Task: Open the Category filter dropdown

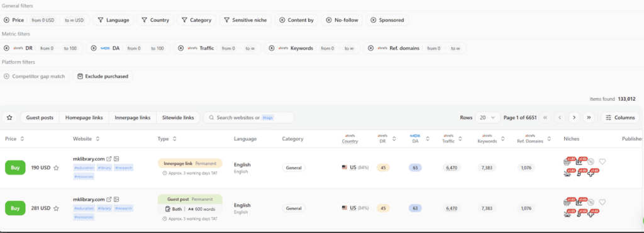Action: (x=196, y=20)
